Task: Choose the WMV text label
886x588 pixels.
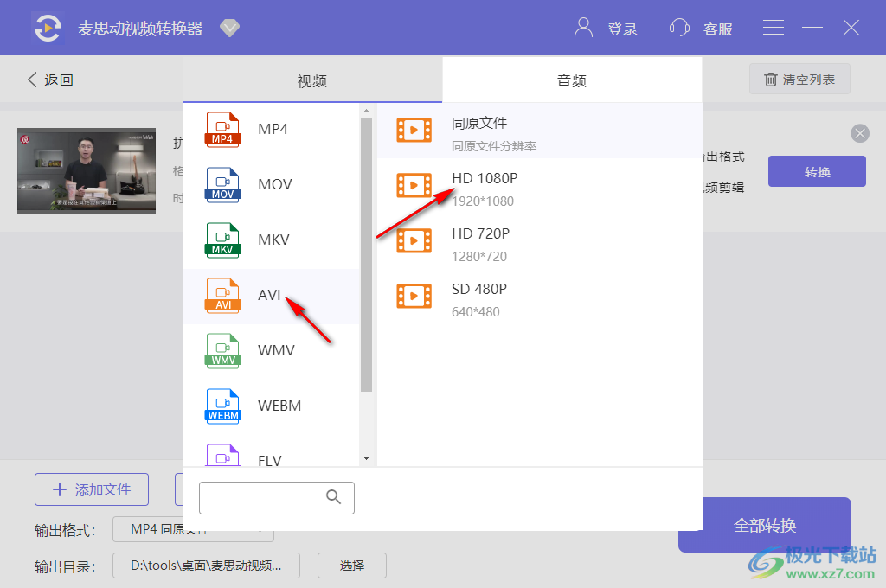Action: pyautogui.click(x=276, y=350)
